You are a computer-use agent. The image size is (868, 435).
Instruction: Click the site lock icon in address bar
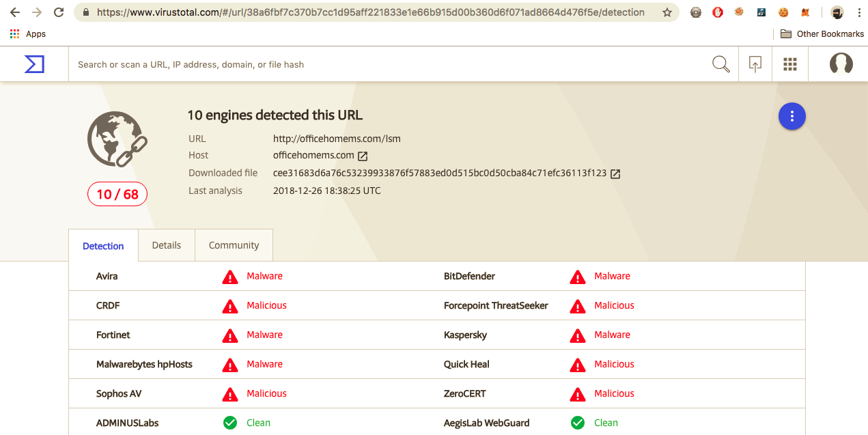tap(85, 12)
